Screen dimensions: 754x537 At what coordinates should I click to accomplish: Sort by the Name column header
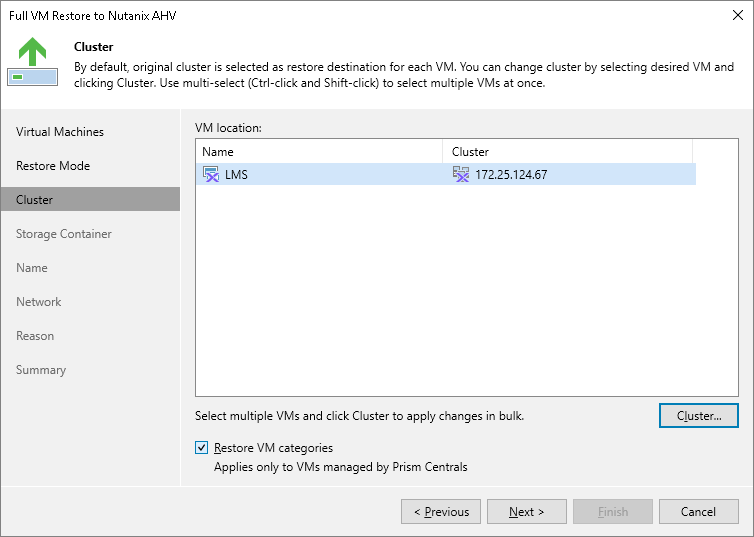coord(318,152)
